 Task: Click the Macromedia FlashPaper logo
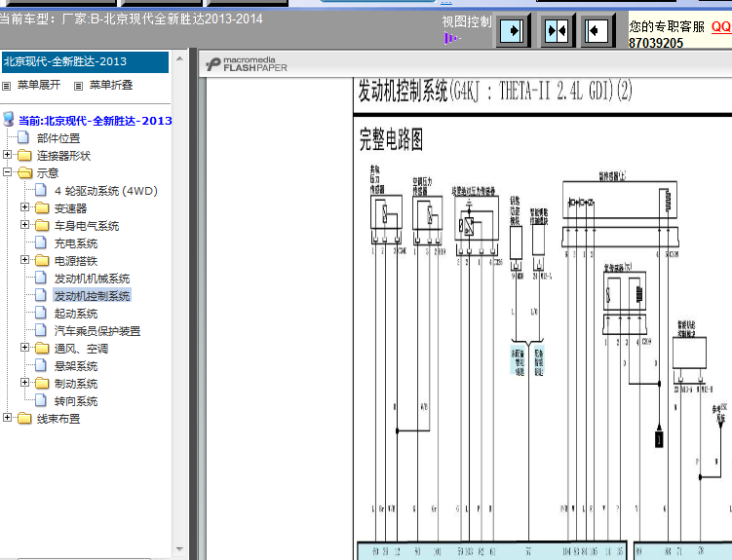[247, 64]
